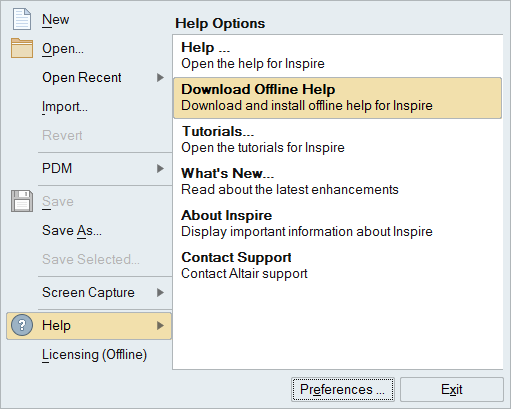Image resolution: width=511 pixels, height=409 pixels.
Task: Open Licensing (Offline) menu item
Action: coord(94,355)
